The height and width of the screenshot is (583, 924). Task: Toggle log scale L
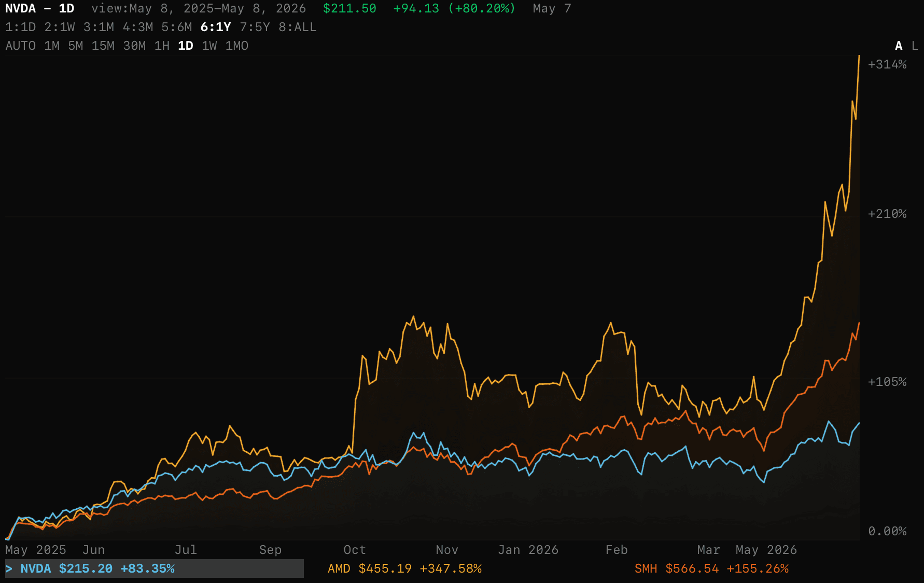(915, 46)
